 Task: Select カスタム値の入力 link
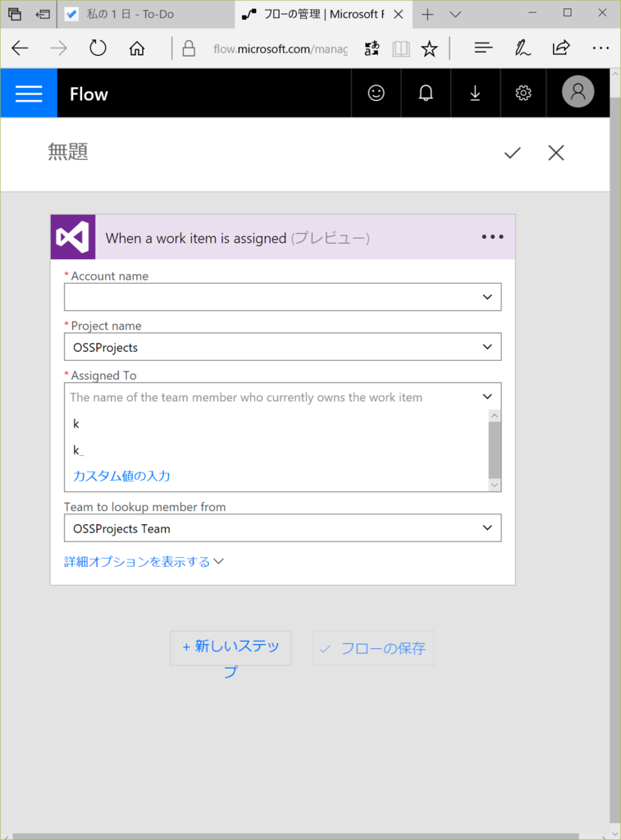121,476
